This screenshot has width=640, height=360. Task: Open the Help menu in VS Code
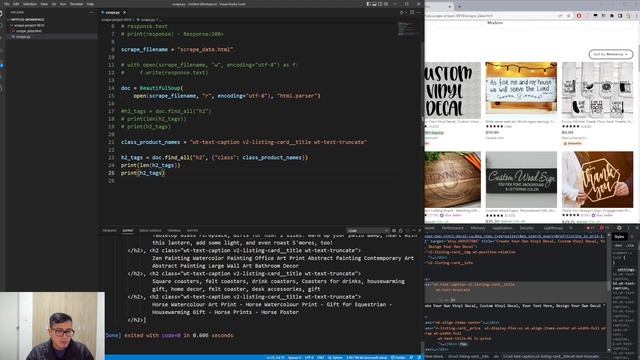[x=90, y=4]
